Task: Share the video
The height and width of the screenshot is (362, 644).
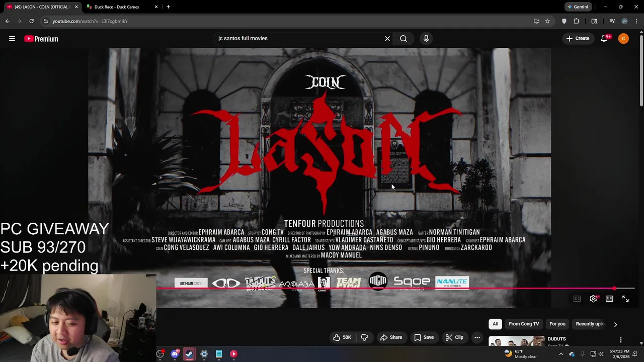Action: 391,337
